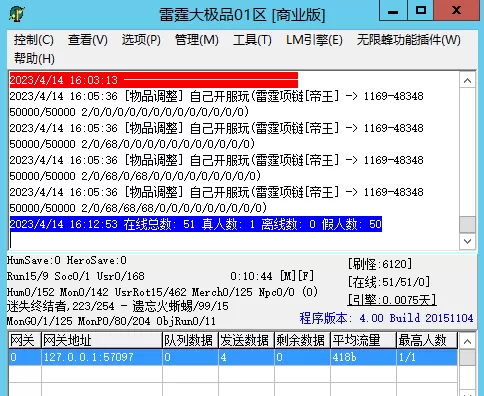
Task: Maximize the 雷霆大极品01区 window
Action: pos(421,10)
